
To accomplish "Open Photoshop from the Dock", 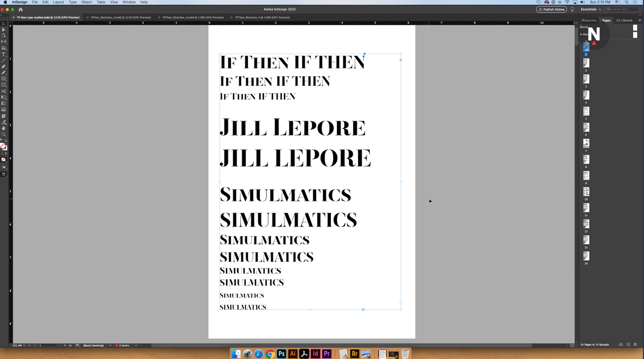I will point(281,354).
